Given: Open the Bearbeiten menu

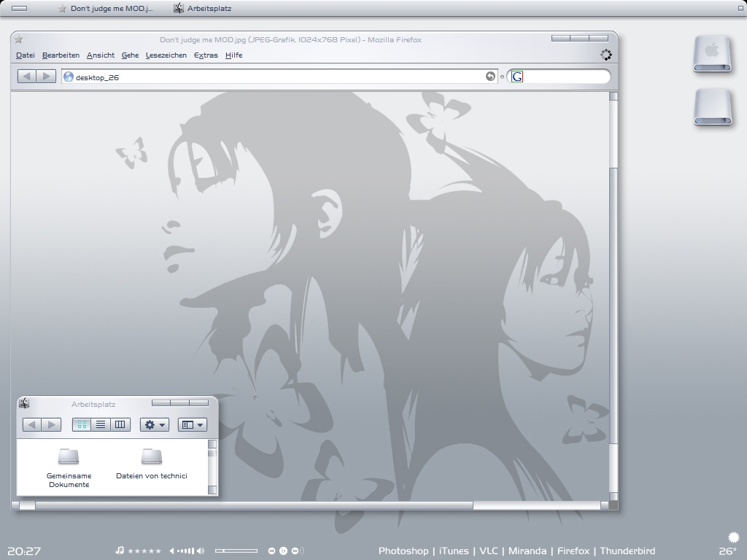Looking at the screenshot, I should pyautogui.click(x=61, y=55).
